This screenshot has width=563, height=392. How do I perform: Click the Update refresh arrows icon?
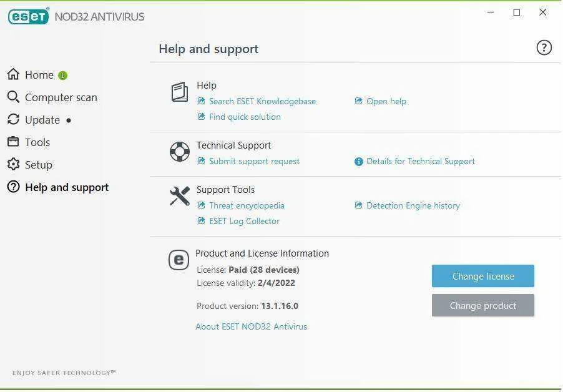click(x=13, y=119)
